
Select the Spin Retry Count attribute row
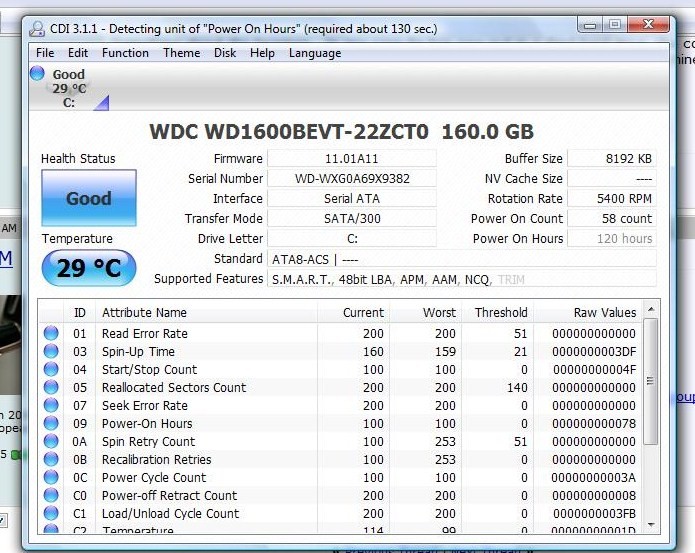pos(340,441)
